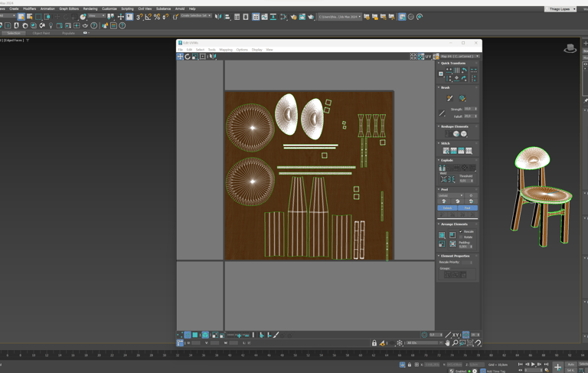
Task: Click the lock selection padlock icon
Action: pyautogui.click(x=374, y=343)
